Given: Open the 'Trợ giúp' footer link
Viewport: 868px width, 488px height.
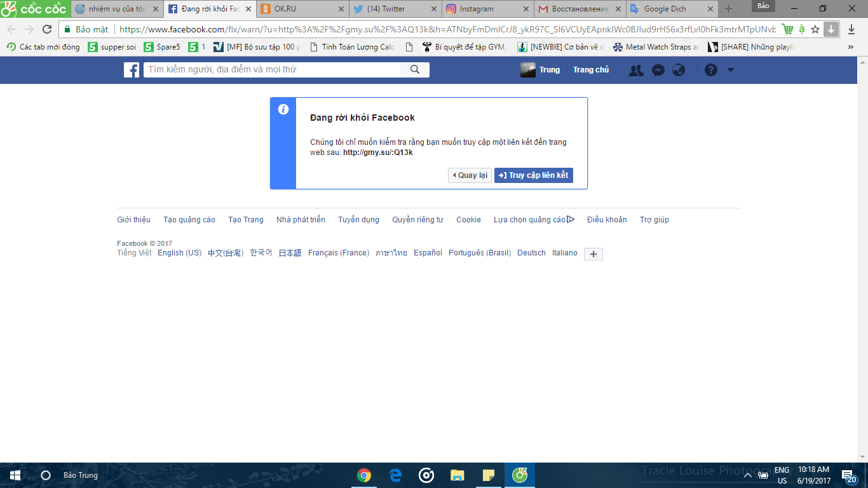Looking at the screenshot, I should pos(654,220).
